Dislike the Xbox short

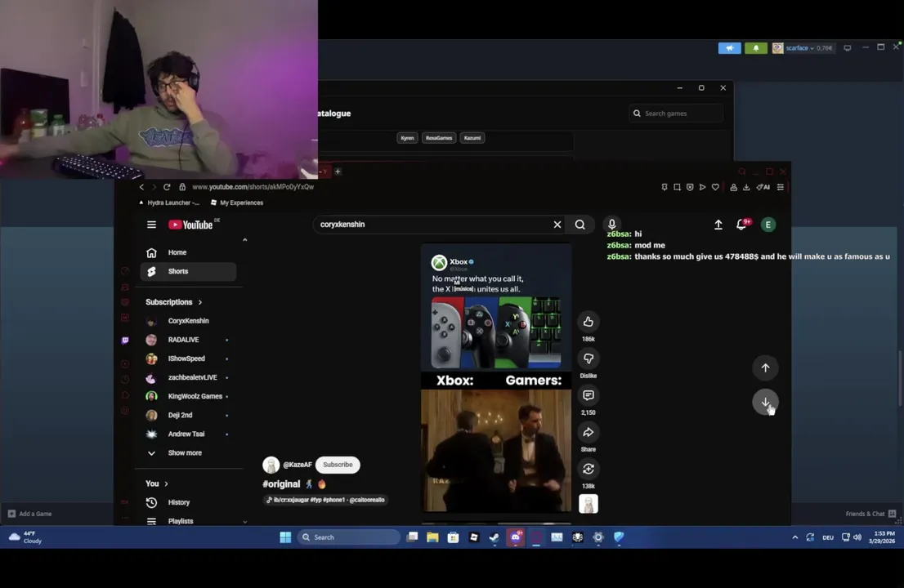click(x=588, y=359)
